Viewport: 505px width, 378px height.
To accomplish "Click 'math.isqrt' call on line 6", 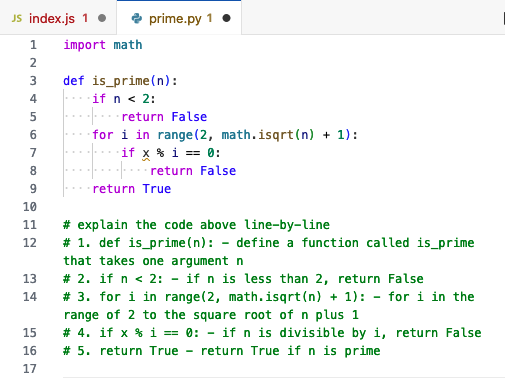I will tap(257, 135).
